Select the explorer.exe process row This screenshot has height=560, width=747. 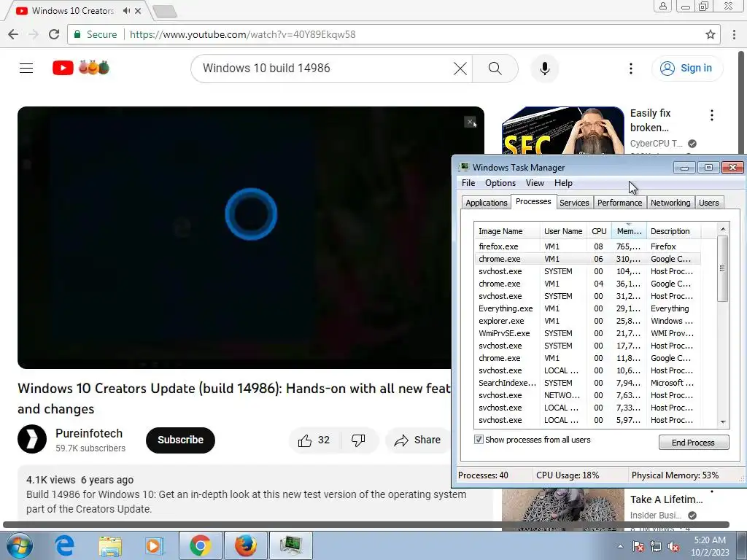587,321
